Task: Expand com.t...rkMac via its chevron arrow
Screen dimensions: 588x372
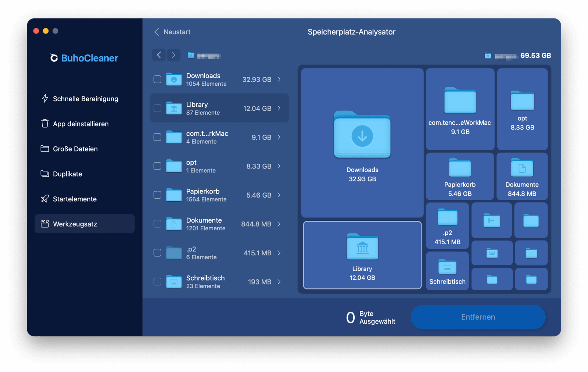Action: click(x=279, y=137)
